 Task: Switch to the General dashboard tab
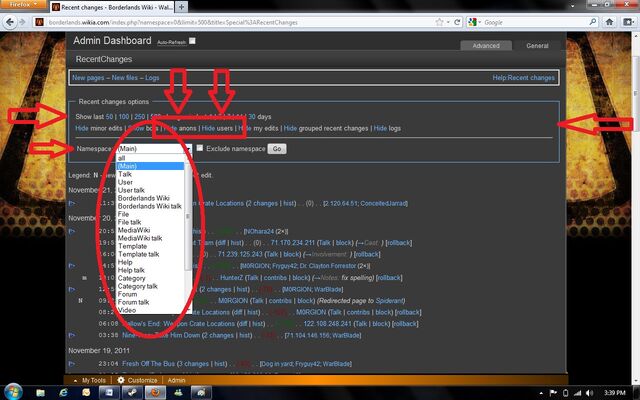537,45
